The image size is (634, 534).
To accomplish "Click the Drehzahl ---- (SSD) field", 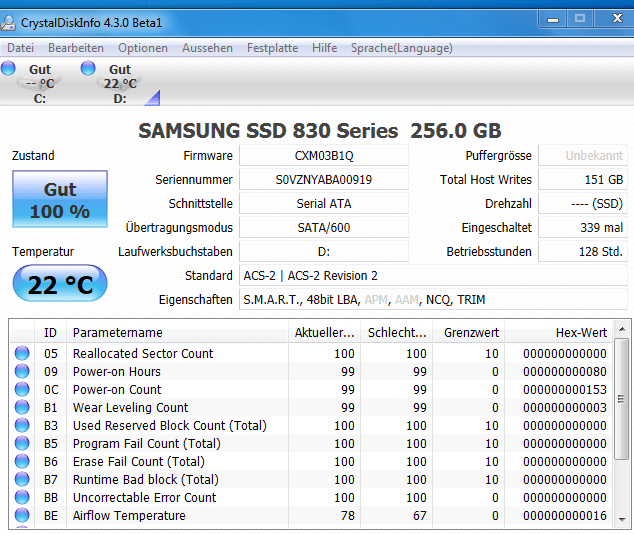I will pos(583,204).
